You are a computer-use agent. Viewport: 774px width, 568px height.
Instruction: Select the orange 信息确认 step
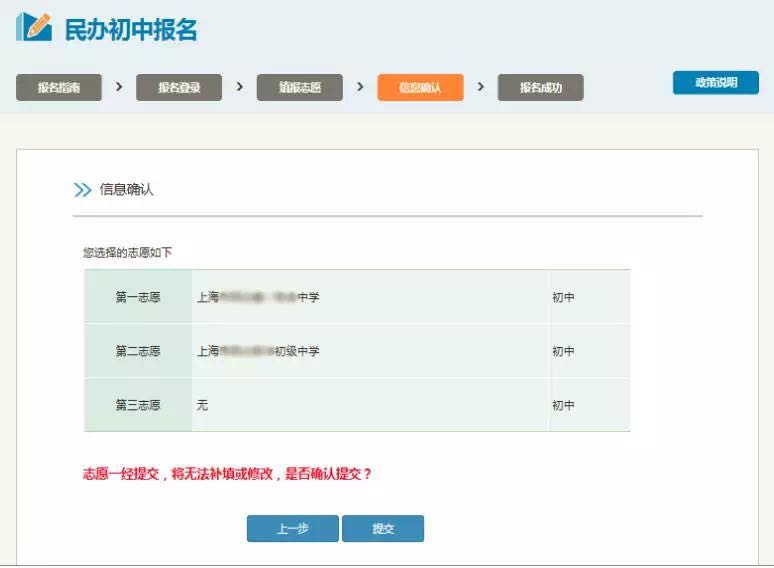420,88
